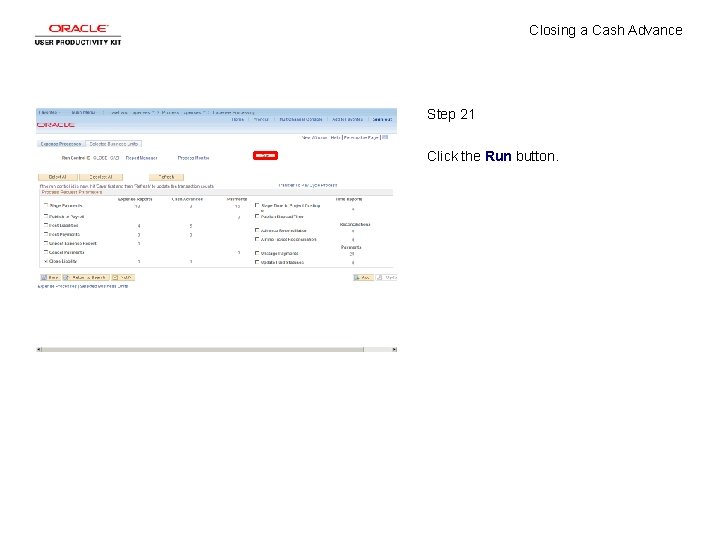Click the horizontal scrollbar's left arrow
The width and height of the screenshot is (720, 540).
[39, 349]
